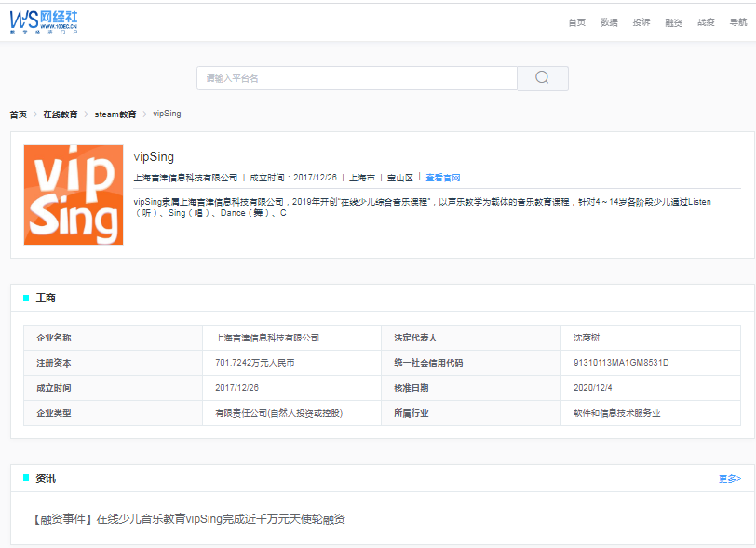
Task: Click the 法定代表人 label cell
Action: [471, 338]
